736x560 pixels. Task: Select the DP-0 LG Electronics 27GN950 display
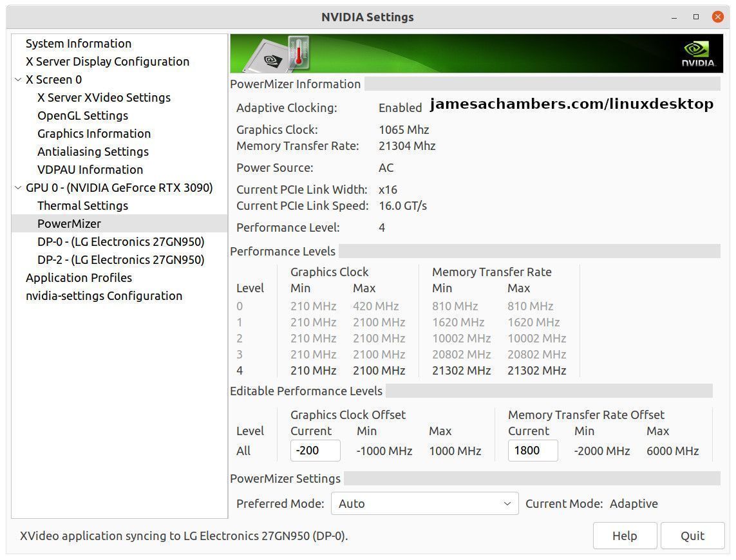coord(120,241)
